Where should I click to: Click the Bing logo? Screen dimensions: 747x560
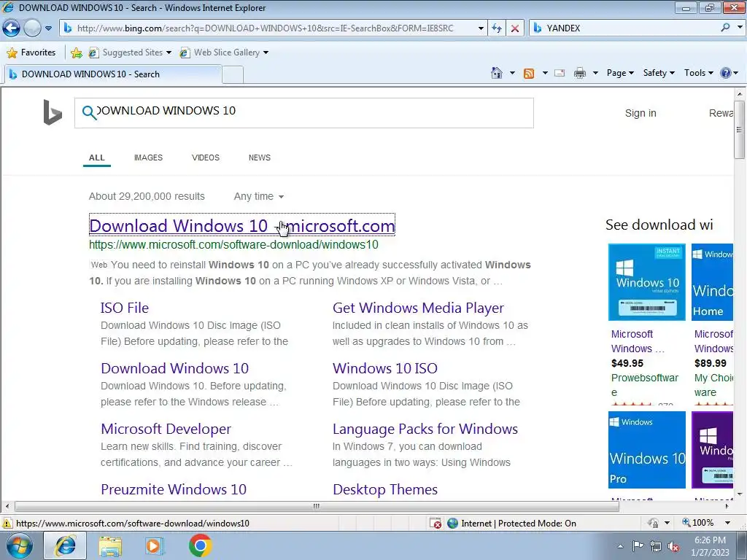53,112
